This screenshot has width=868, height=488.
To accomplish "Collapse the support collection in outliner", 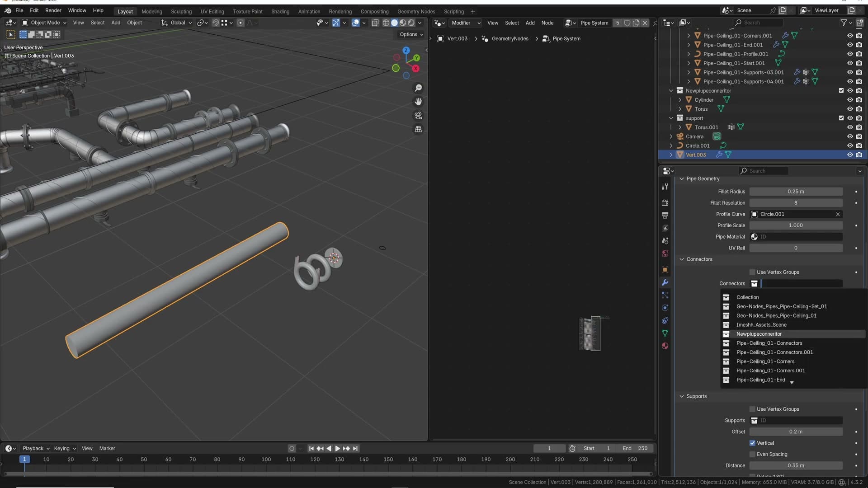I will [671, 118].
